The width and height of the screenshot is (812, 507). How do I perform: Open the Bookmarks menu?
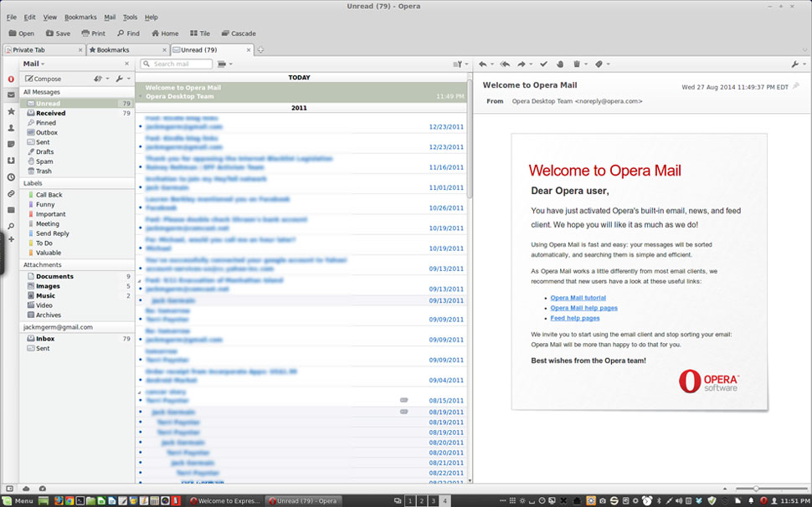coord(80,17)
